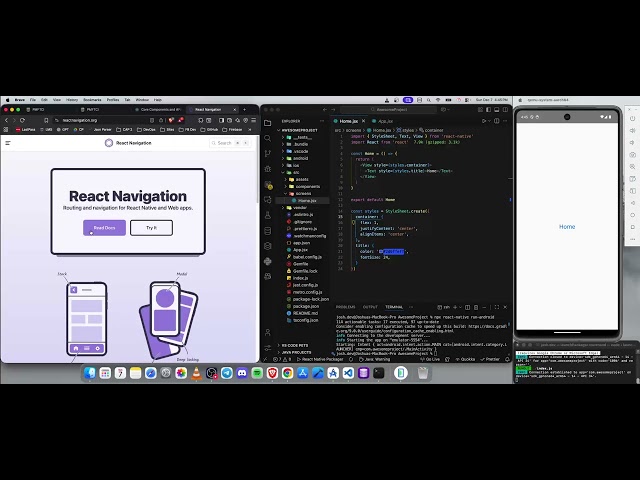Click the VS Code AwesomeProject command center
640x480 pixels.
coord(389,109)
